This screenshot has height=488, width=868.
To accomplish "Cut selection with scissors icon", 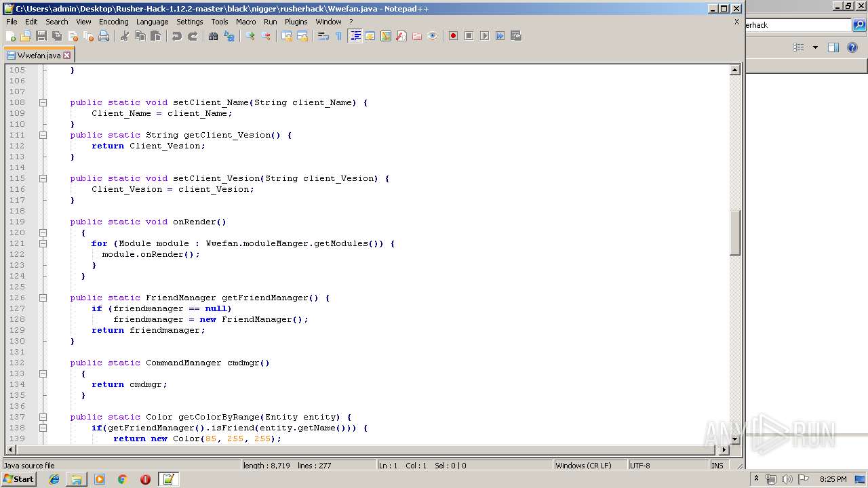I will click(x=125, y=36).
